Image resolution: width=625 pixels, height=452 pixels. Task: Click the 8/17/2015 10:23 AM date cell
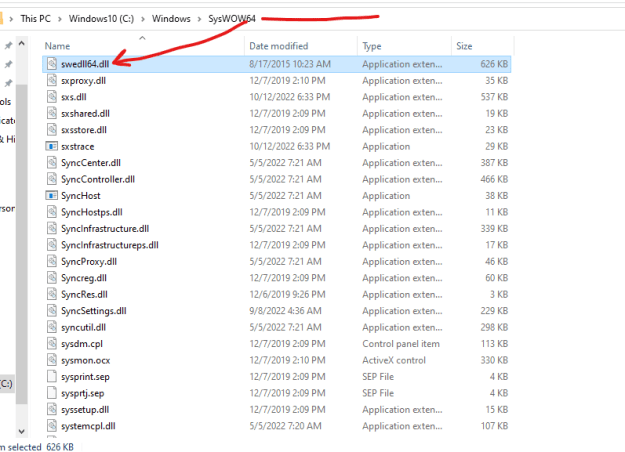click(290, 64)
